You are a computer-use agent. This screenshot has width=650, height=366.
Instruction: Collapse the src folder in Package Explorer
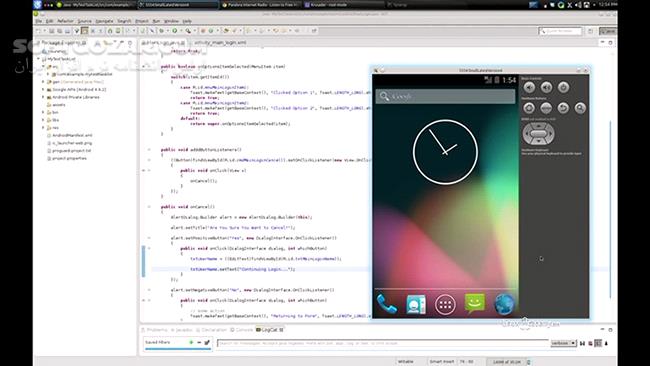[43, 66]
